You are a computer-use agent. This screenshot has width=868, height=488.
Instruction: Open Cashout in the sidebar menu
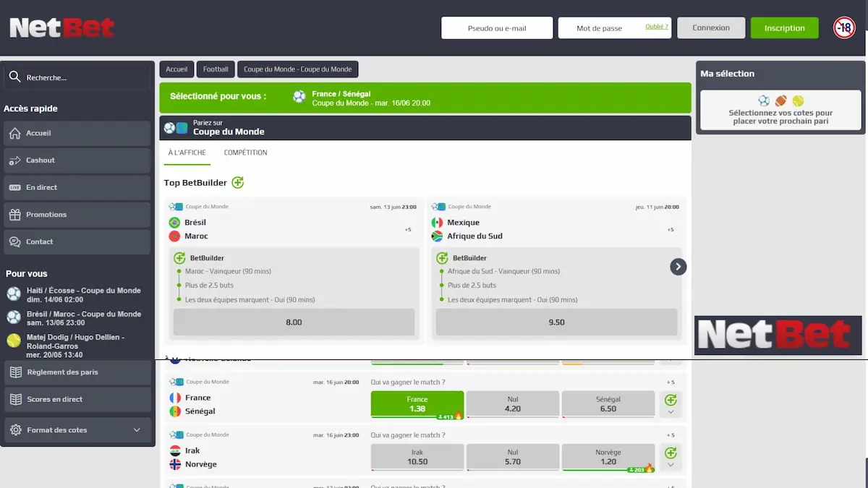point(77,160)
